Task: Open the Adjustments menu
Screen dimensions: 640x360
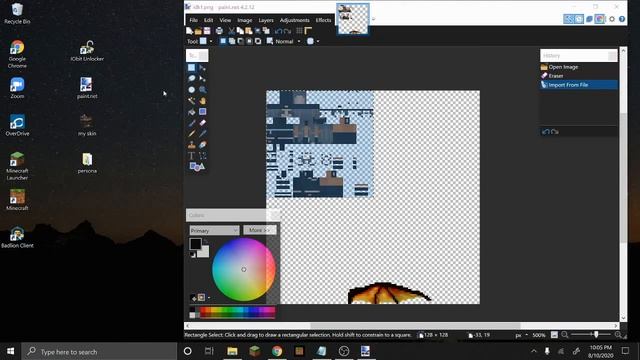Action: [x=294, y=20]
